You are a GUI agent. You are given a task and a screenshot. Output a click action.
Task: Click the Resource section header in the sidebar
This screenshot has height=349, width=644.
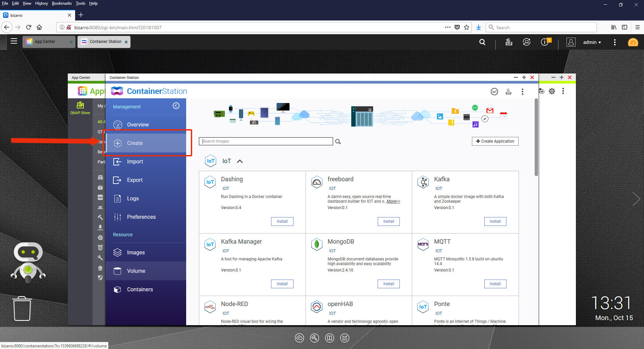[123, 235]
